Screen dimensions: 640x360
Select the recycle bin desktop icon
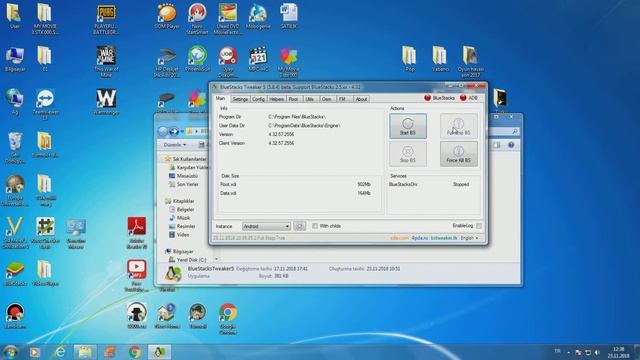(15, 148)
